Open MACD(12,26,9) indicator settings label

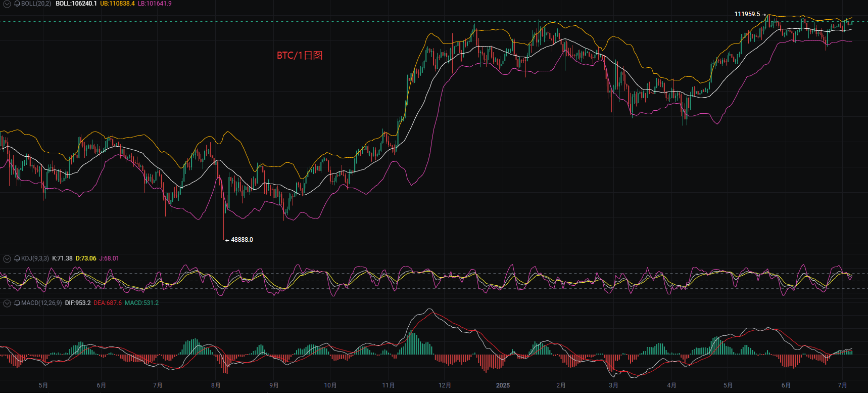(x=41, y=303)
